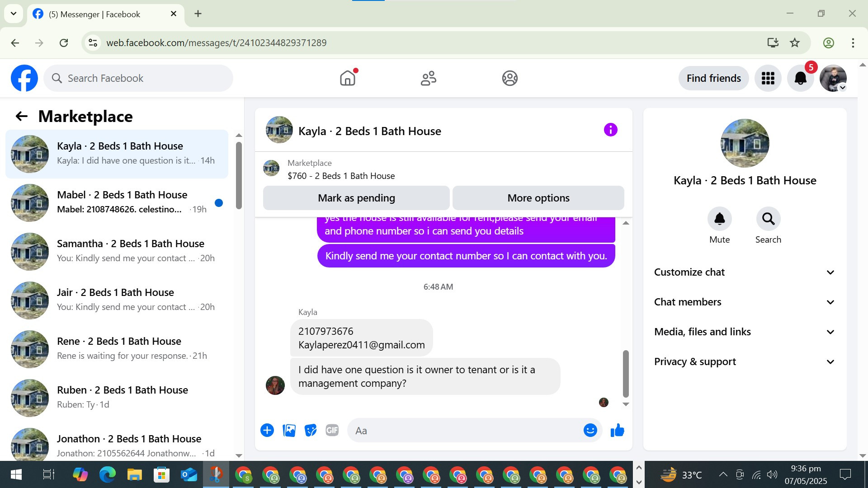The image size is (868, 488).
Task: Open the Facebook menu grid icon
Action: [x=768, y=78]
